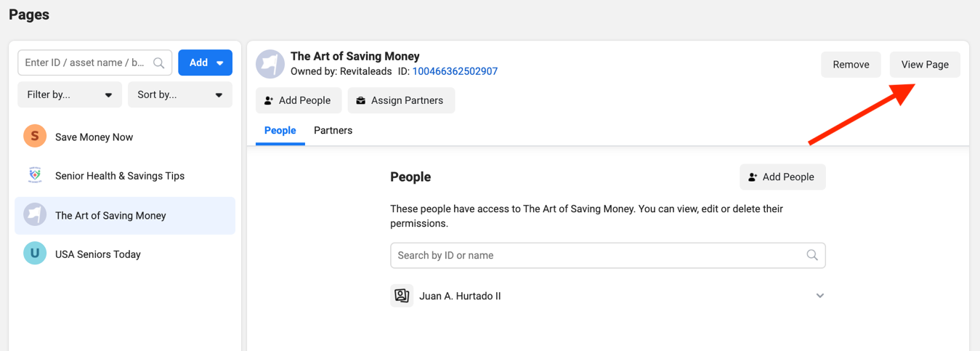This screenshot has height=351, width=980.
Task: Switch to the Partners tab
Action: pos(333,130)
